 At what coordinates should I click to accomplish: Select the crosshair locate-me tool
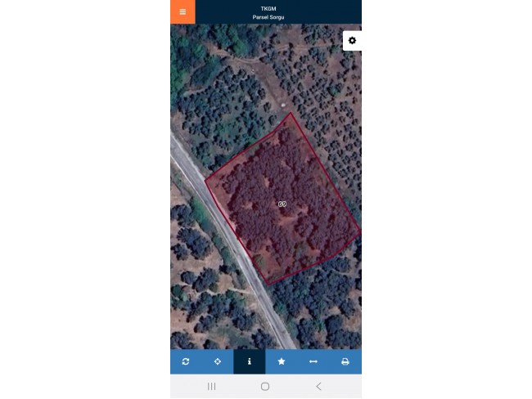point(218,361)
